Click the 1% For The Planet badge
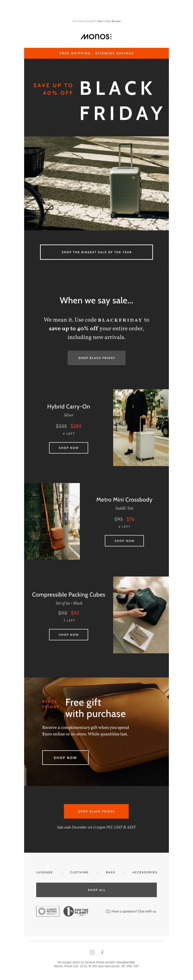The height and width of the screenshot is (980, 193). 76,911
